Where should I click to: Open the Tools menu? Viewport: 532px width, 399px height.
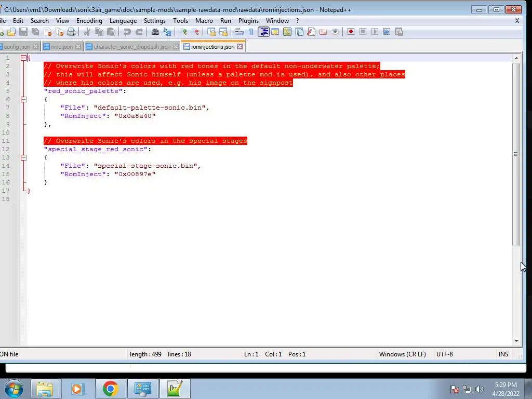click(180, 21)
